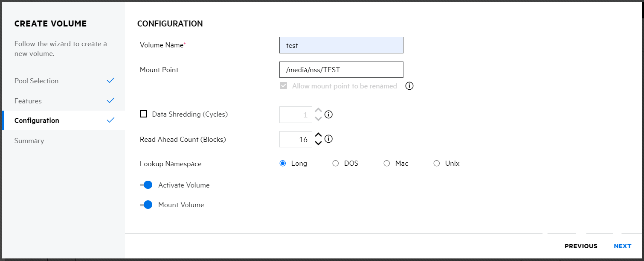Image resolution: width=644 pixels, height=261 pixels.
Task: Click the NEXT button
Action: [x=622, y=246]
